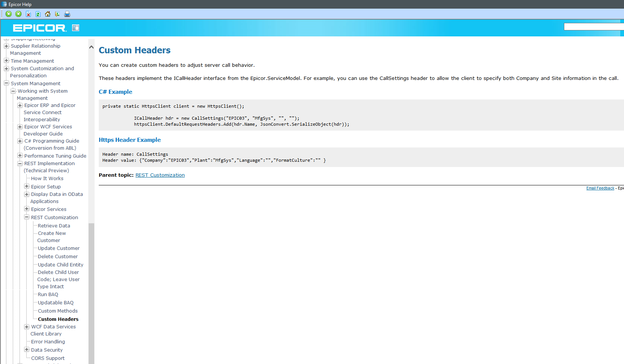
Task: Click the exit door toolbar icon
Action: (x=57, y=14)
